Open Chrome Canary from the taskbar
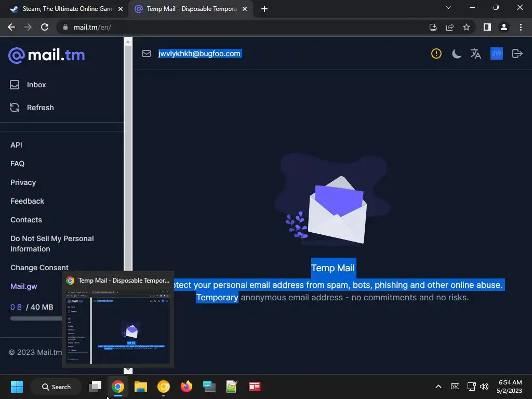Image resolution: width=532 pixels, height=399 pixels. pos(164,387)
